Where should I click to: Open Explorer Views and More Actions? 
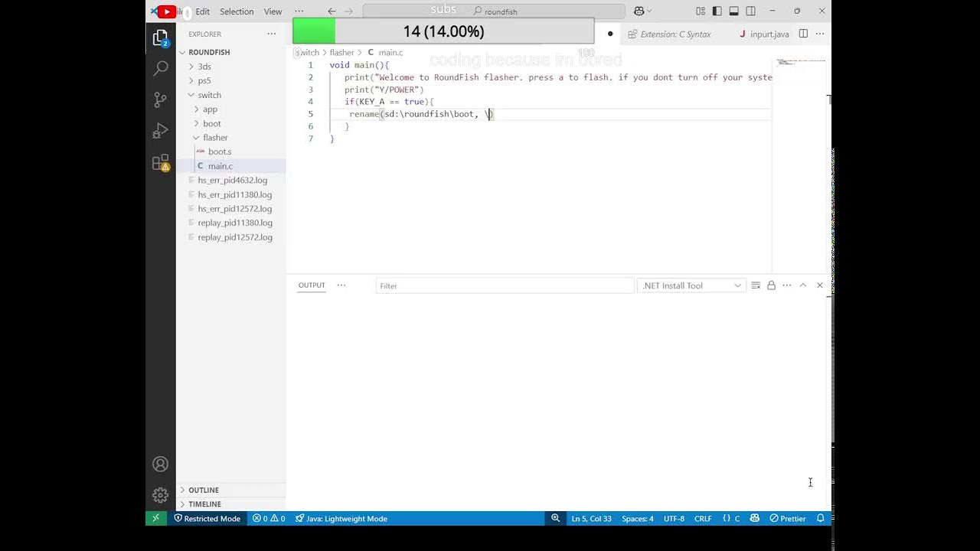coord(271,34)
